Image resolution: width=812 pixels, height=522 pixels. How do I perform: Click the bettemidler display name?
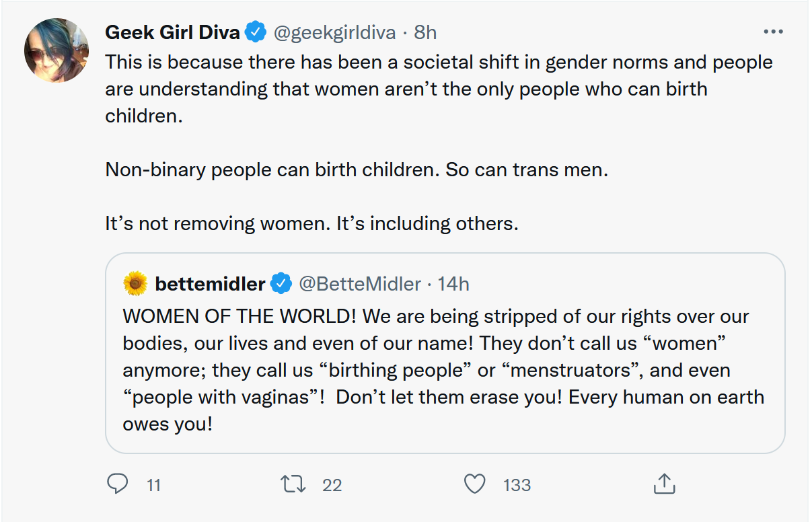coord(210,284)
